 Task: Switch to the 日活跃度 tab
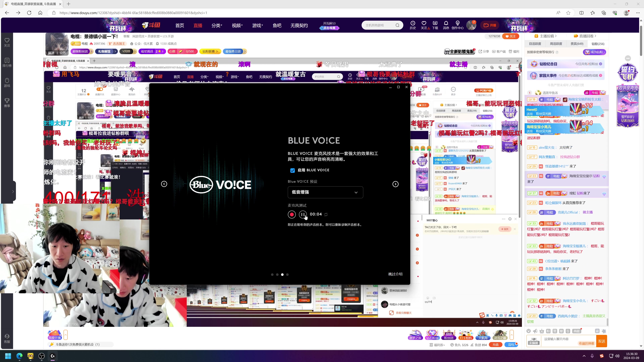click(x=535, y=44)
